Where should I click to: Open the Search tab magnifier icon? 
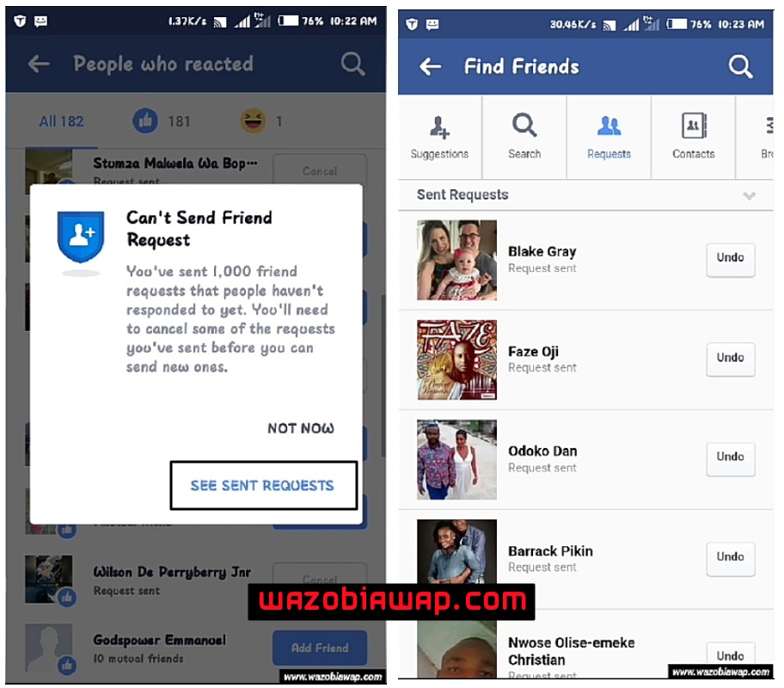(524, 125)
